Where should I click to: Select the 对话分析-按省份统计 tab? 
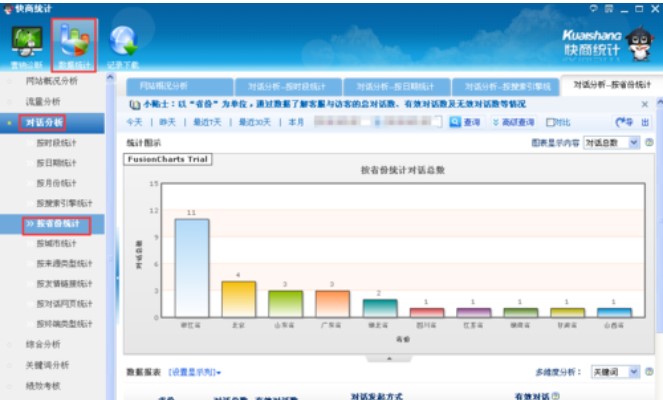pos(611,85)
